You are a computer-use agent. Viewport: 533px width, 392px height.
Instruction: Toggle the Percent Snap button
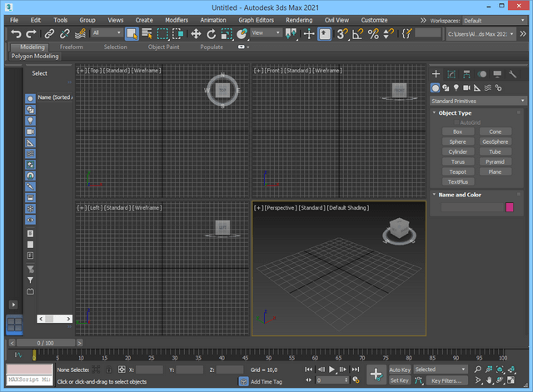pos(373,34)
